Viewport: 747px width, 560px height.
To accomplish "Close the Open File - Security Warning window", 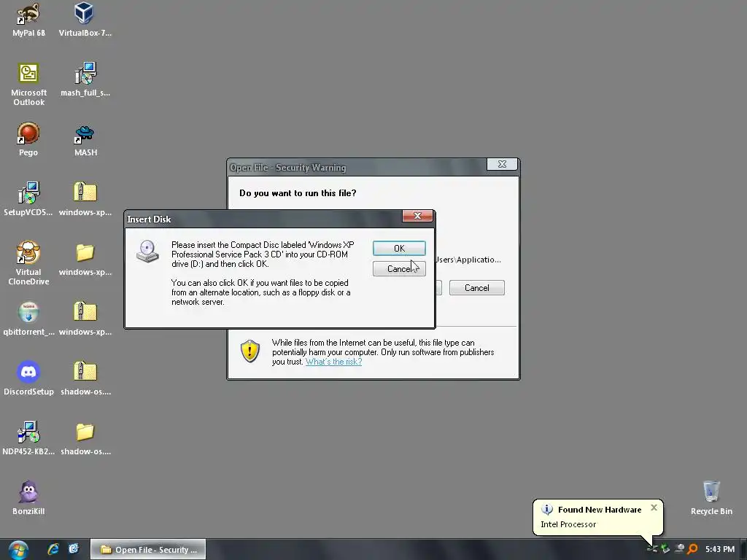I will coord(502,164).
